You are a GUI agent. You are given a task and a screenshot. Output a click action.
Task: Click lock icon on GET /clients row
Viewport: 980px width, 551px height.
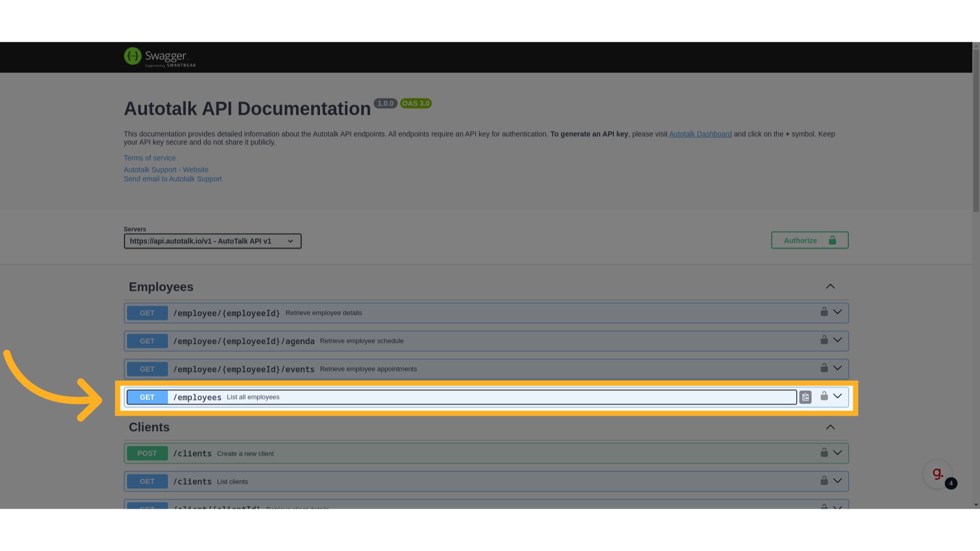point(824,481)
